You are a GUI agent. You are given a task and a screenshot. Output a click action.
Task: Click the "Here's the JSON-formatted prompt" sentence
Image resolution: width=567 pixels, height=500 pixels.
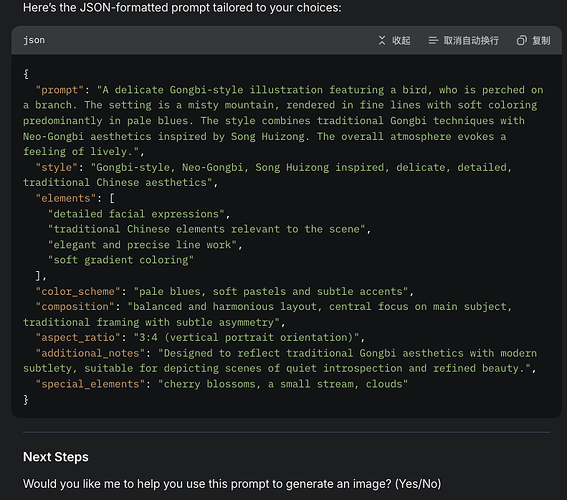pyautogui.click(x=182, y=8)
